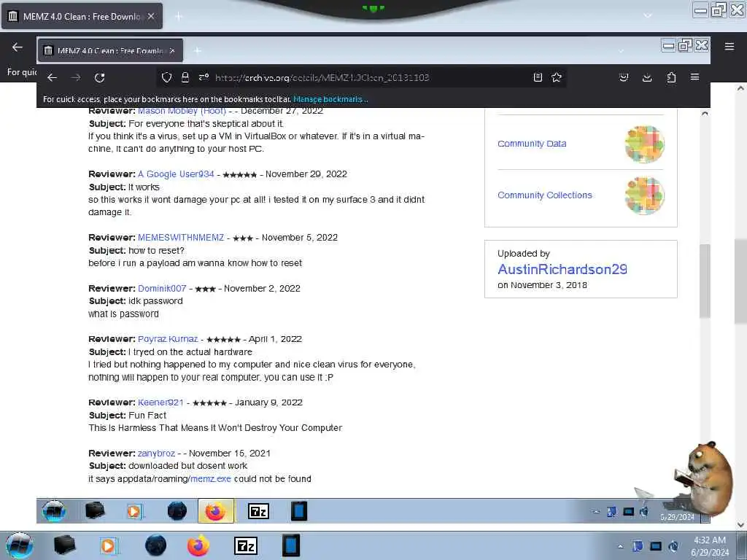Click the inner page's scroll-up arrow
This screenshot has height=560, width=747.
(705, 113)
